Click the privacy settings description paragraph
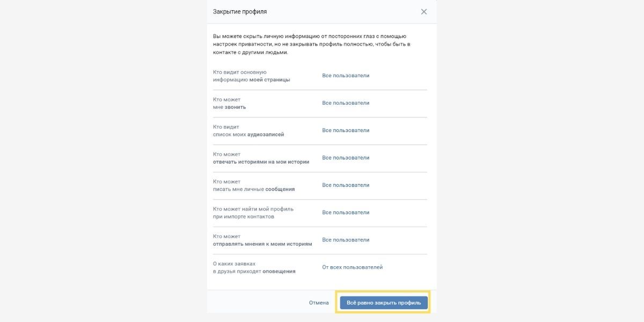 (312, 44)
